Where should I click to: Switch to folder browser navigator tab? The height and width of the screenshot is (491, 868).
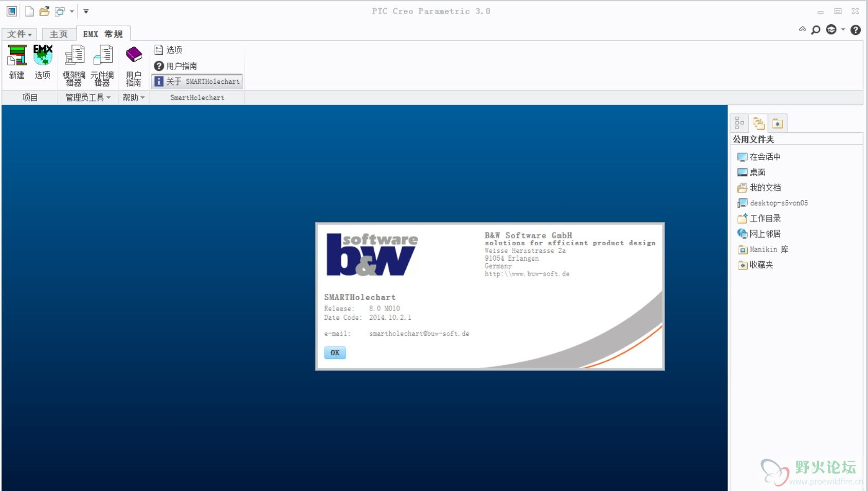click(x=758, y=123)
